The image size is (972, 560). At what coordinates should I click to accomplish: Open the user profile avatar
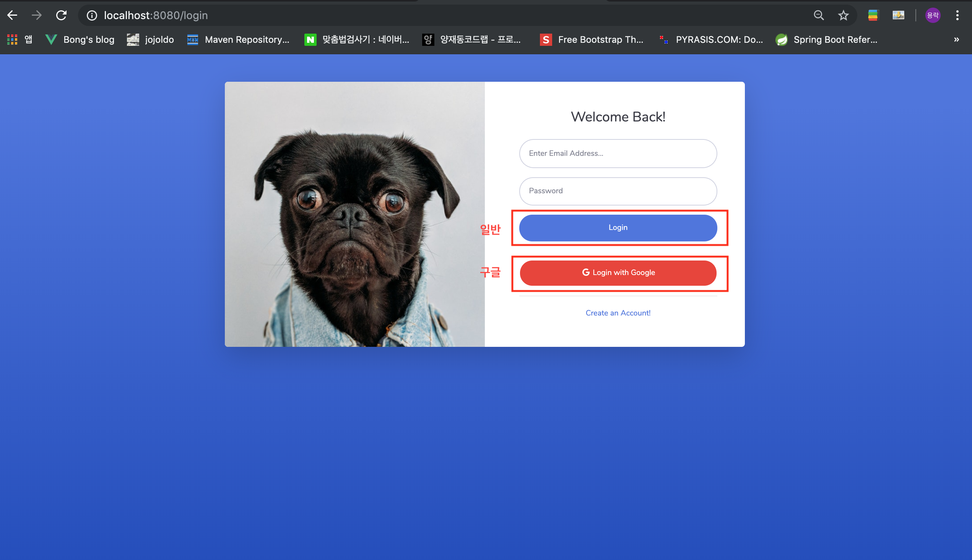coord(932,15)
